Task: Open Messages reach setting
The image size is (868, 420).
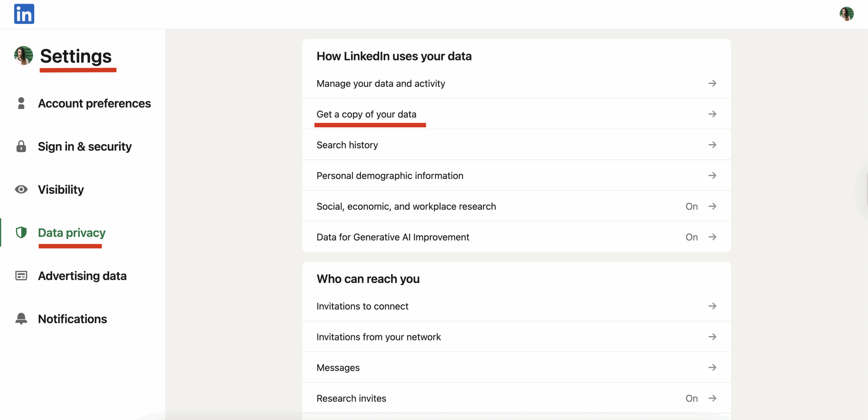Action: coord(338,368)
